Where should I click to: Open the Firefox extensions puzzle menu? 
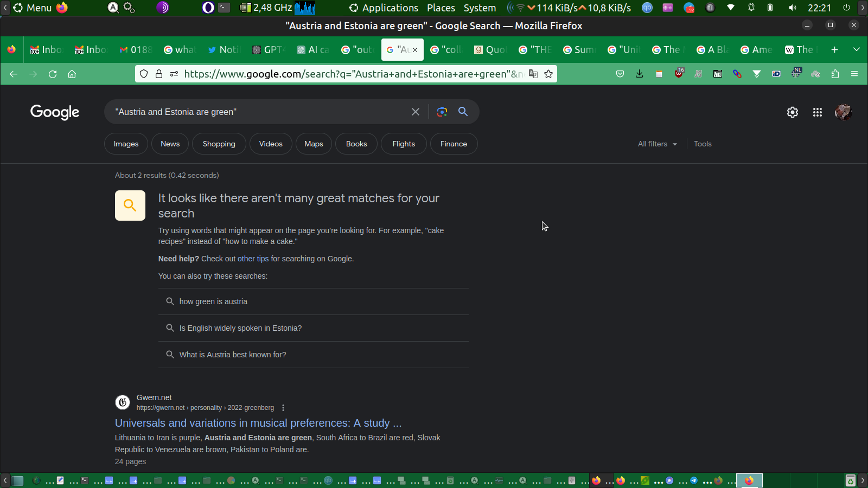tap(835, 74)
